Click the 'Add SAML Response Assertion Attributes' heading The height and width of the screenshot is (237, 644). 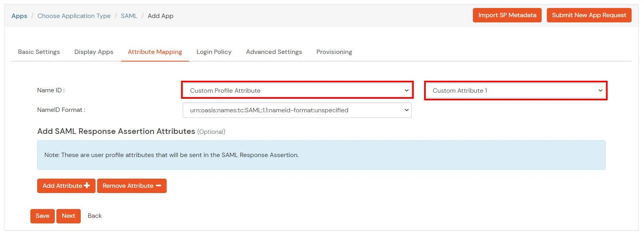tap(116, 131)
